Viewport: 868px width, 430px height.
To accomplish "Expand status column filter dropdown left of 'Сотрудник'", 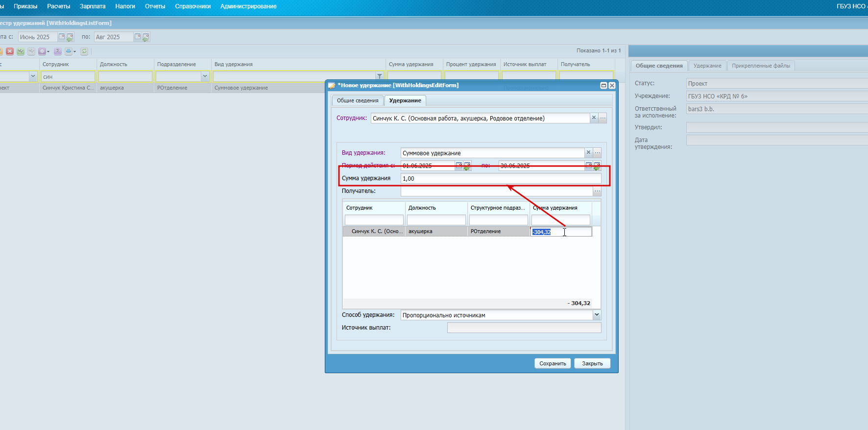I will coord(33,76).
